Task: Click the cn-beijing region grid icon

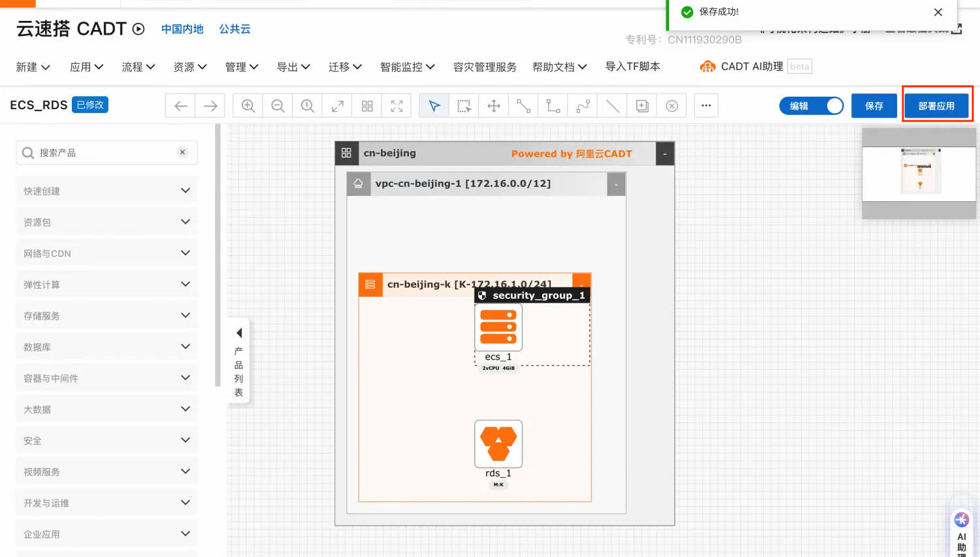Action: [x=346, y=153]
